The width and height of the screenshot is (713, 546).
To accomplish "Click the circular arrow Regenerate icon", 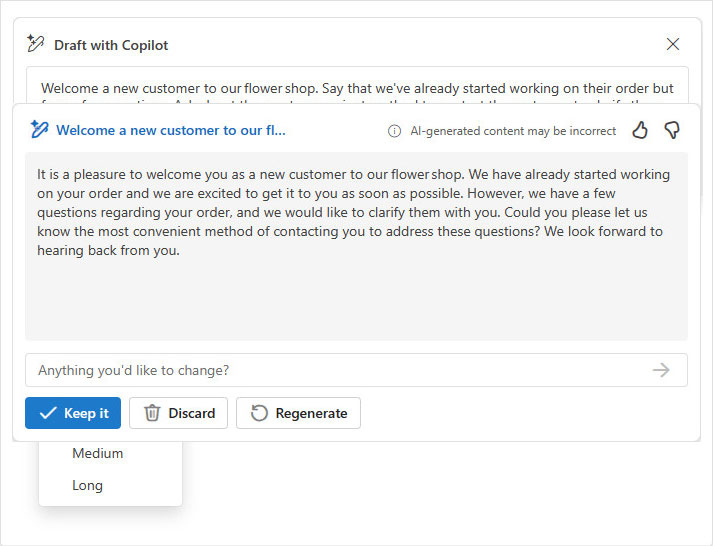I will point(259,413).
